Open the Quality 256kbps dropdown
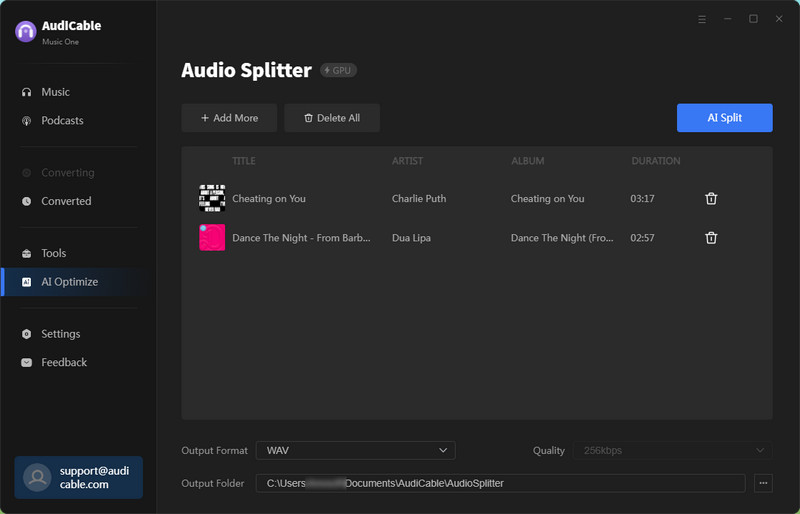The height and width of the screenshot is (514, 800). pos(672,450)
